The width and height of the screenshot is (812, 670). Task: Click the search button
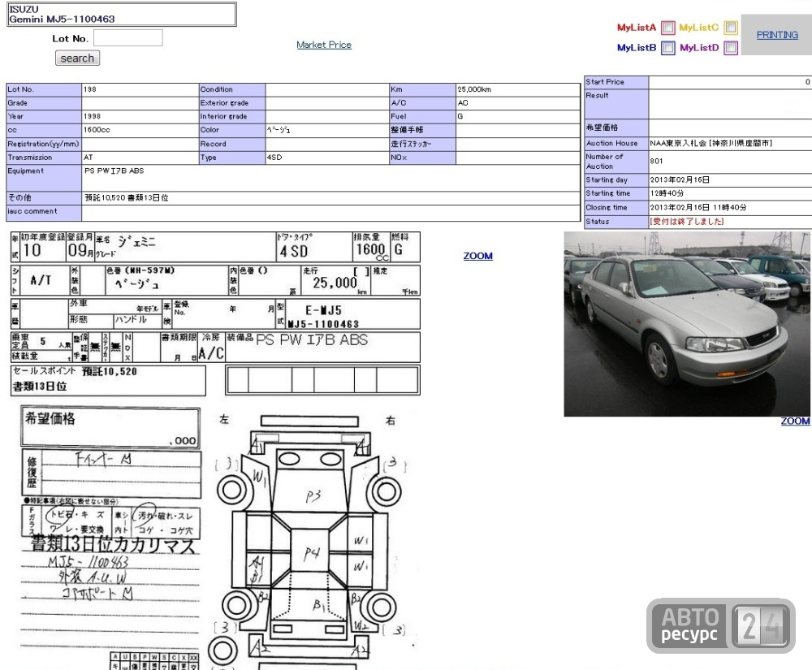[77, 58]
